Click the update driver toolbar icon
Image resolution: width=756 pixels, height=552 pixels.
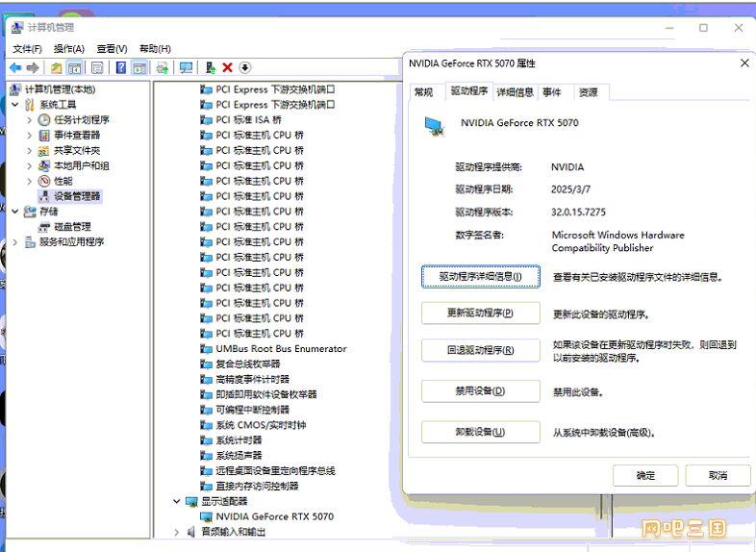tap(210, 68)
